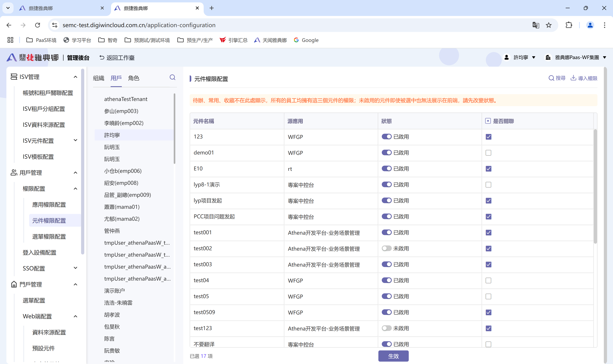Open the 预生产/生产 bookmark folder
The width and height of the screenshot is (613, 364).
point(195,40)
